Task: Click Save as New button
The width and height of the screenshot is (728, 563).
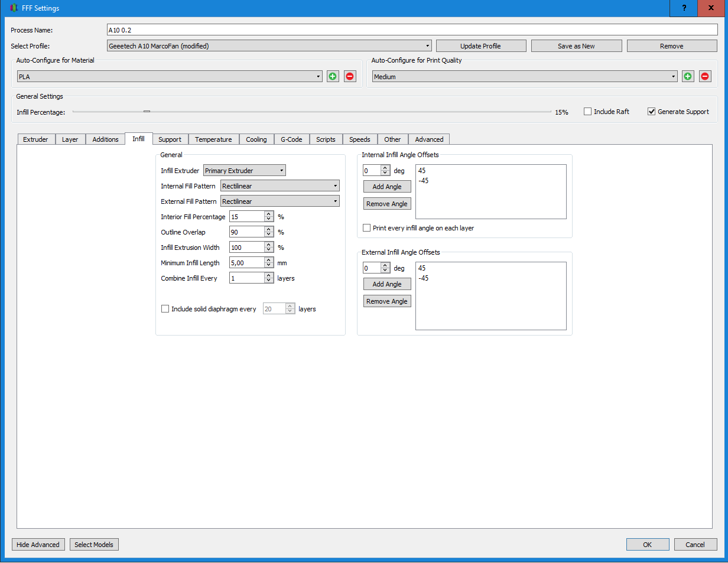Action: tap(576, 46)
